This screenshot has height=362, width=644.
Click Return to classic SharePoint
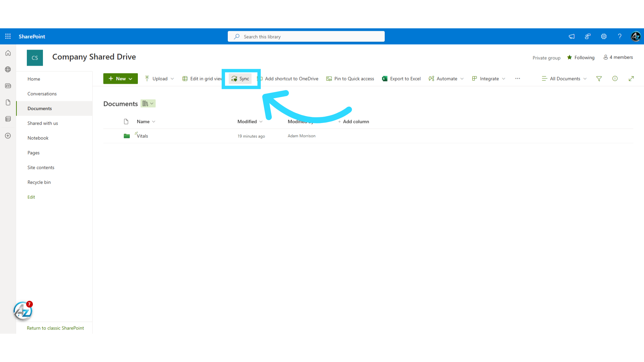55,328
